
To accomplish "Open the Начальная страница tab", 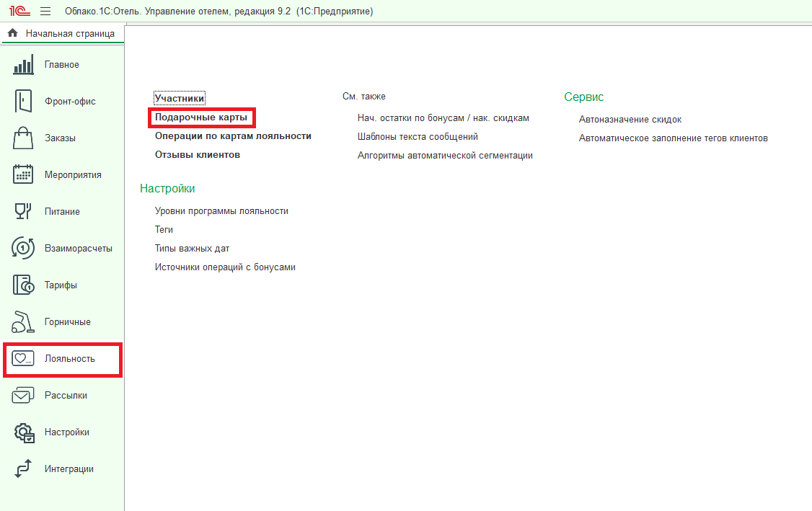I will 63,33.
